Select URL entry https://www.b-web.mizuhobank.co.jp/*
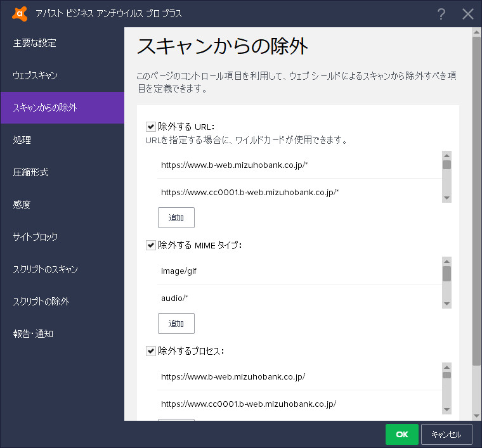This screenshot has height=448, width=482. 299,165
